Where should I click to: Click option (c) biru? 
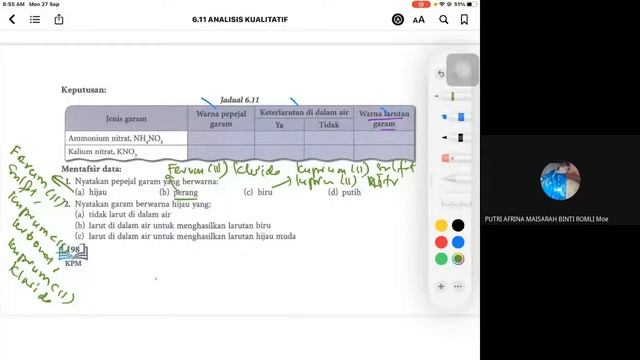click(x=258, y=192)
